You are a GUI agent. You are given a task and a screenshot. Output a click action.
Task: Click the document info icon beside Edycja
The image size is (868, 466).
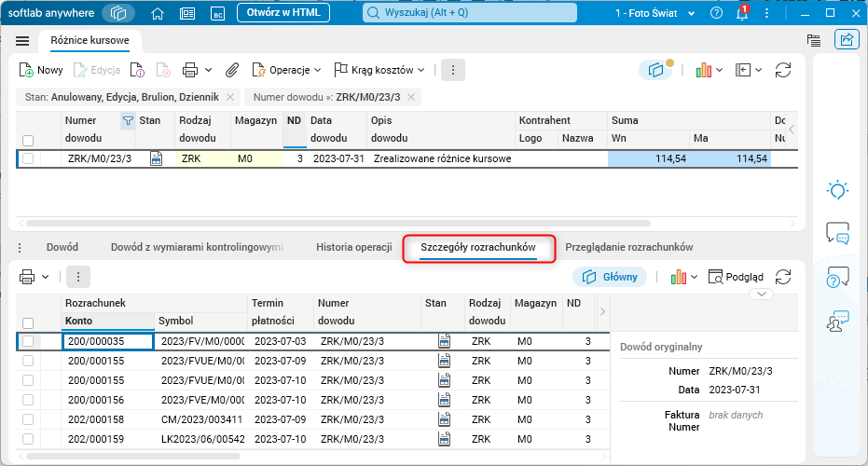137,70
